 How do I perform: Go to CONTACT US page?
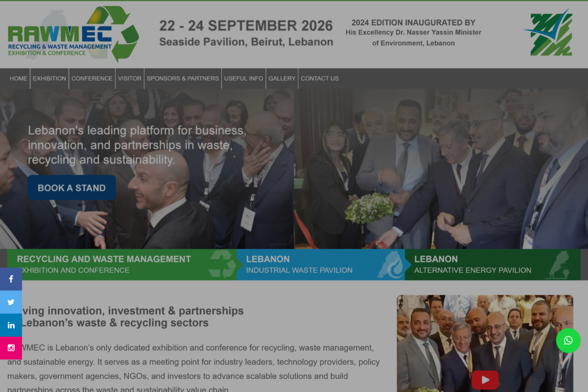click(x=319, y=78)
